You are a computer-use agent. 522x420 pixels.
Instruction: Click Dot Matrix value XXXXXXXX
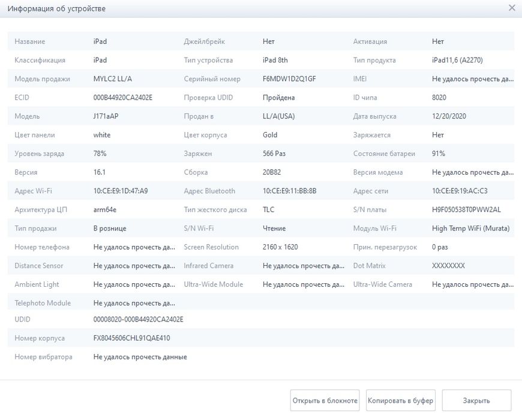[x=448, y=266]
